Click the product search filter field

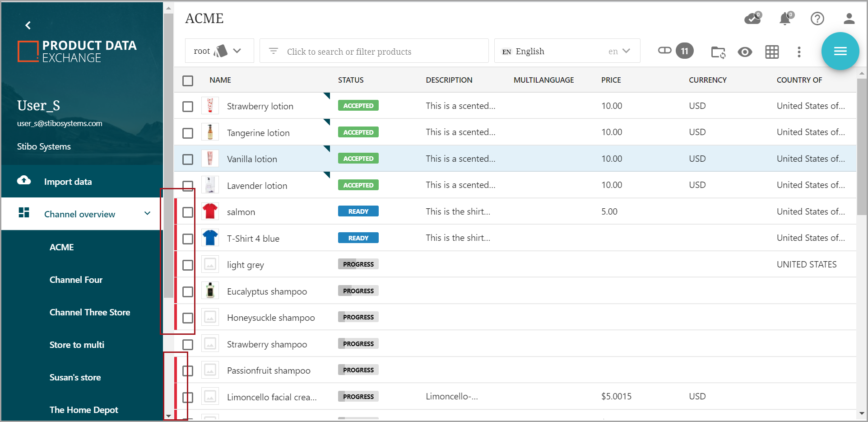coord(374,52)
